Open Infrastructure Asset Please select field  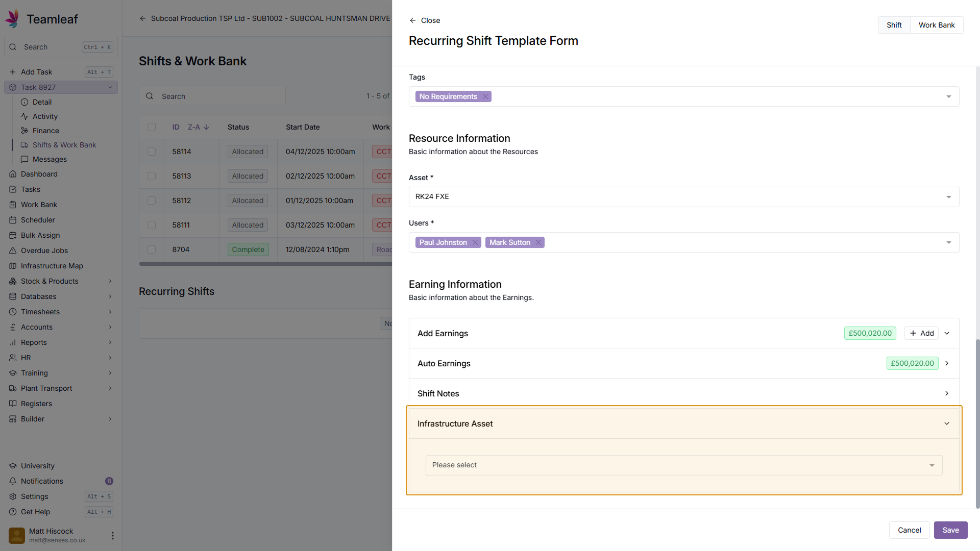(683, 465)
